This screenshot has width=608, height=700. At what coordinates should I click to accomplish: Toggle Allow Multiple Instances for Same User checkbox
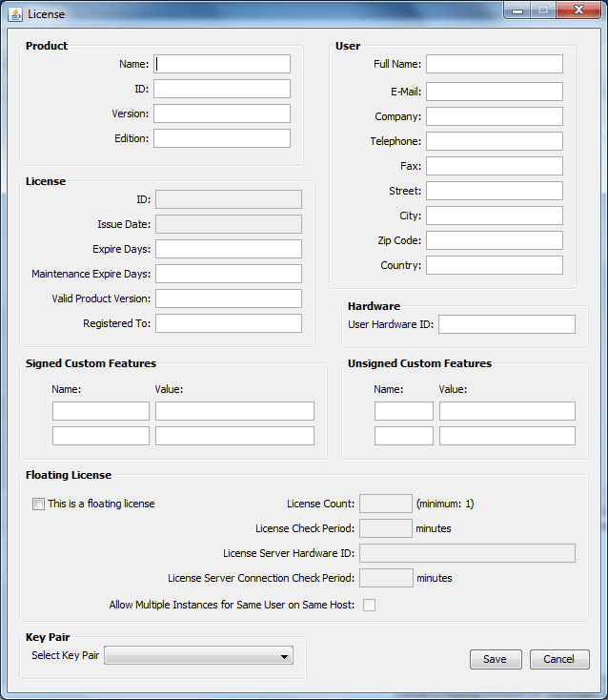pos(369,605)
